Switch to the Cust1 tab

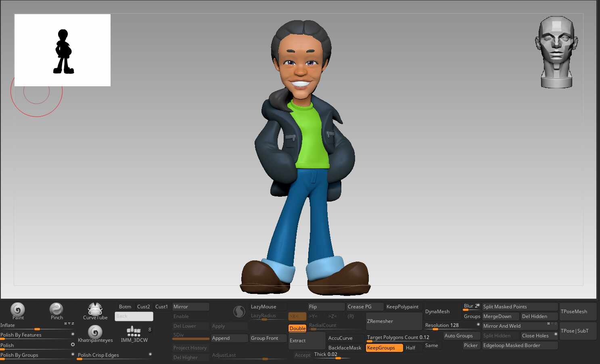tap(161, 307)
